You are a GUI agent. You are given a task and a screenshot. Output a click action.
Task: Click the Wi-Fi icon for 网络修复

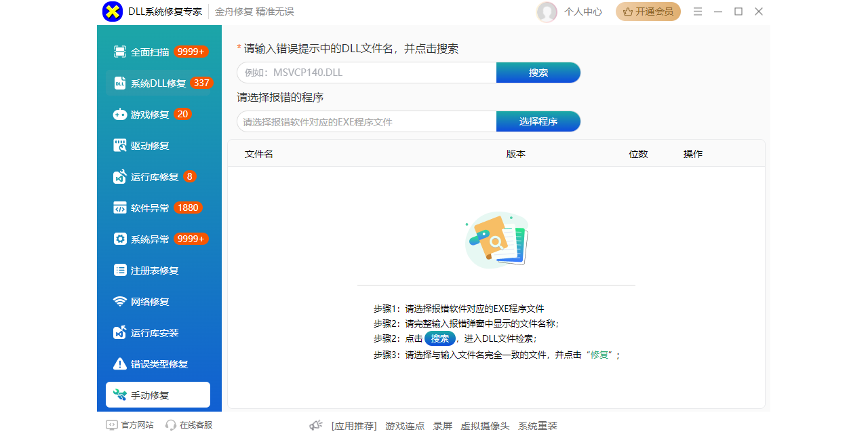[120, 302]
